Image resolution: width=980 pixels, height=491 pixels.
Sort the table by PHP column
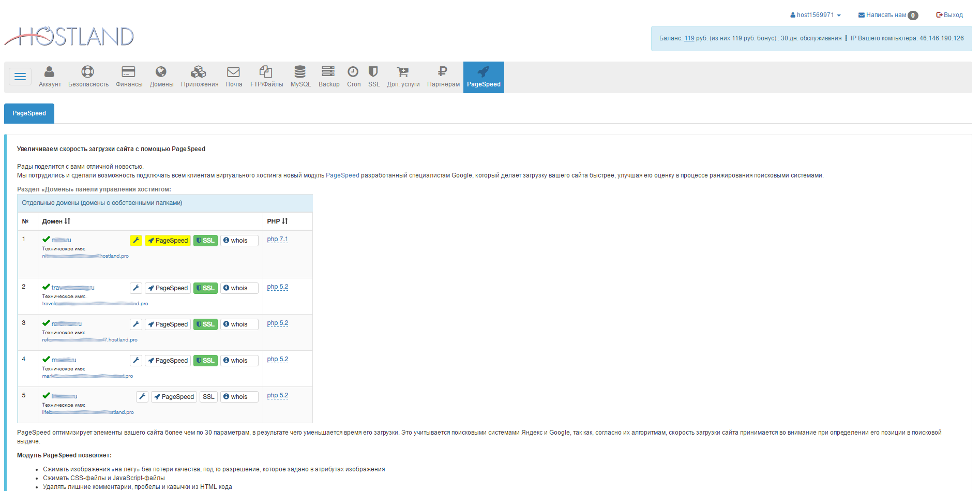tap(277, 221)
